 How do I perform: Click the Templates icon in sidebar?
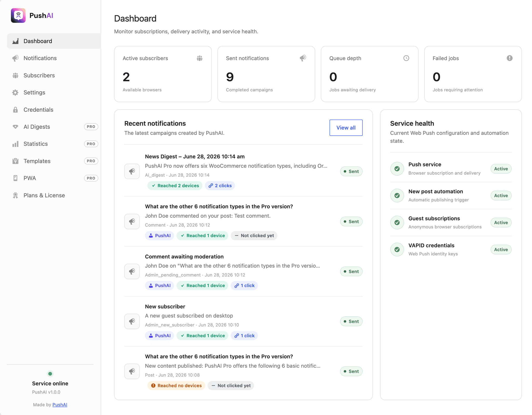click(16, 161)
